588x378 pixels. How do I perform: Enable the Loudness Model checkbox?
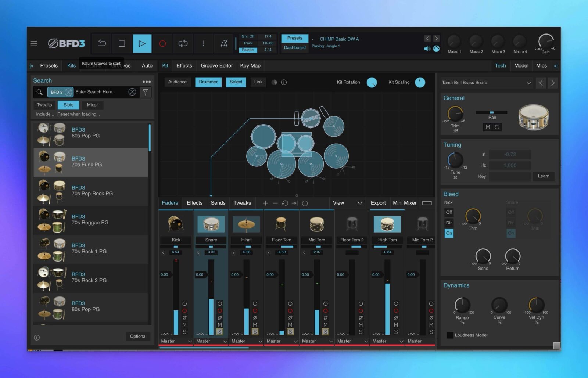[x=450, y=335]
